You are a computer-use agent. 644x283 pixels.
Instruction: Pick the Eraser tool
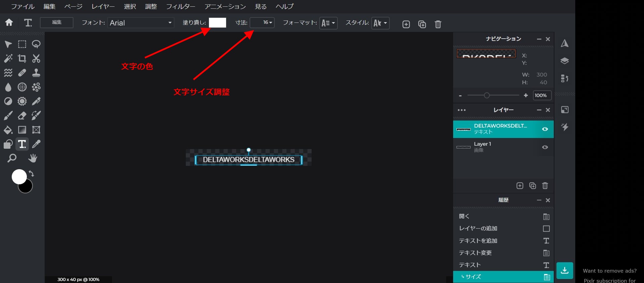[x=22, y=116]
